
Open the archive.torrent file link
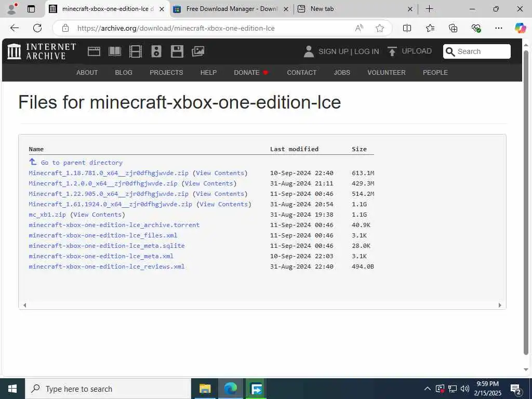pos(114,225)
